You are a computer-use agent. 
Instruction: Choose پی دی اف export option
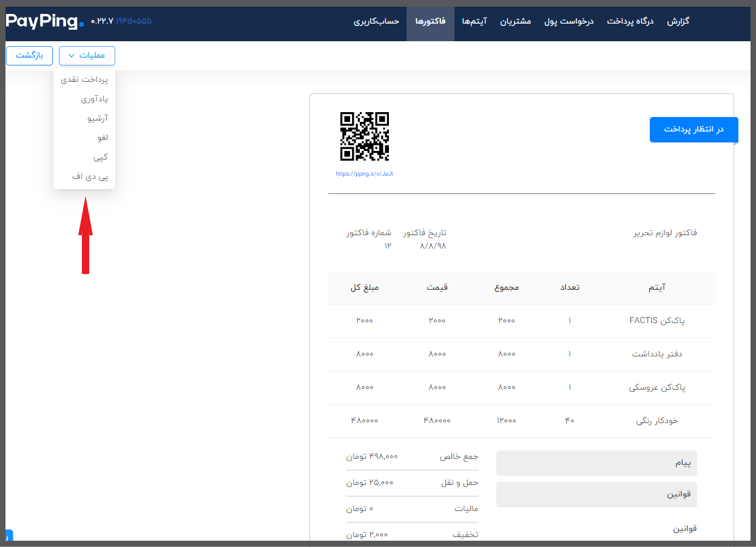point(90,176)
